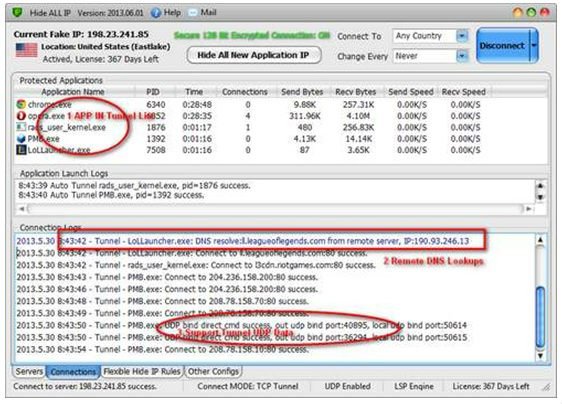Image resolution: width=562 pixels, height=404 pixels.
Task: Select the chrome.exe application icon
Action: click(x=21, y=104)
